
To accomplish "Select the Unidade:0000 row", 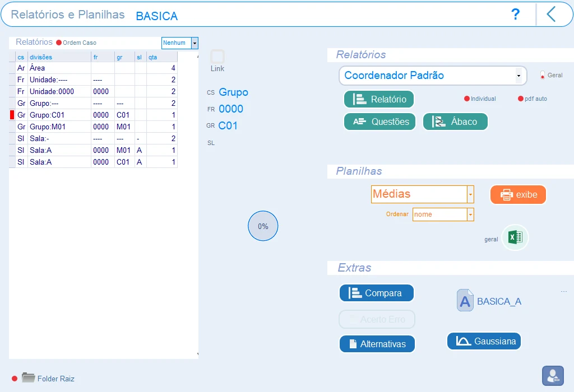I will tap(94, 91).
